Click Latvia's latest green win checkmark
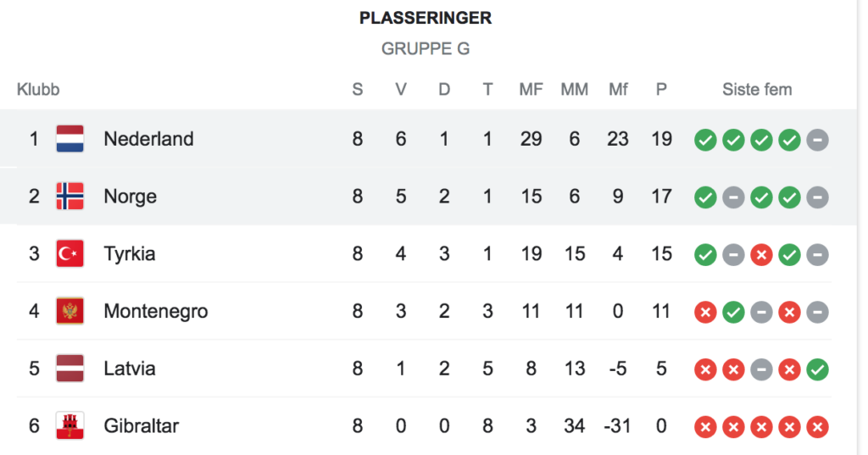868x455 pixels. point(817,369)
